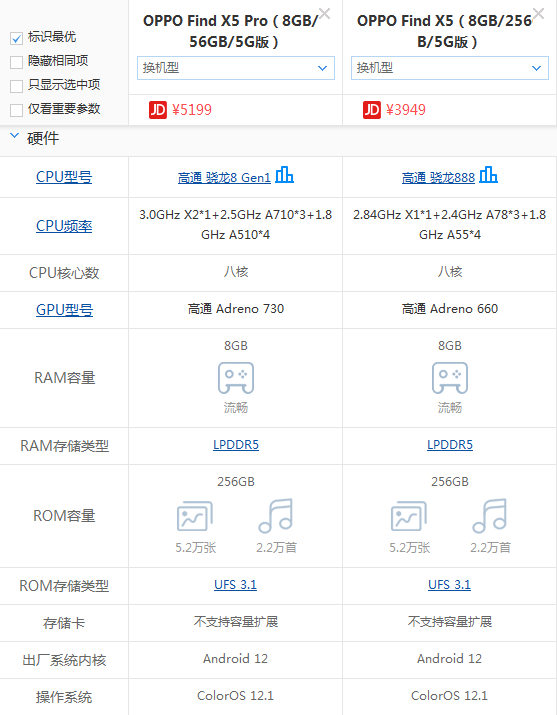The width and height of the screenshot is (557, 715).
Task: Click Android 12 under Find X5
Action: pos(449,658)
